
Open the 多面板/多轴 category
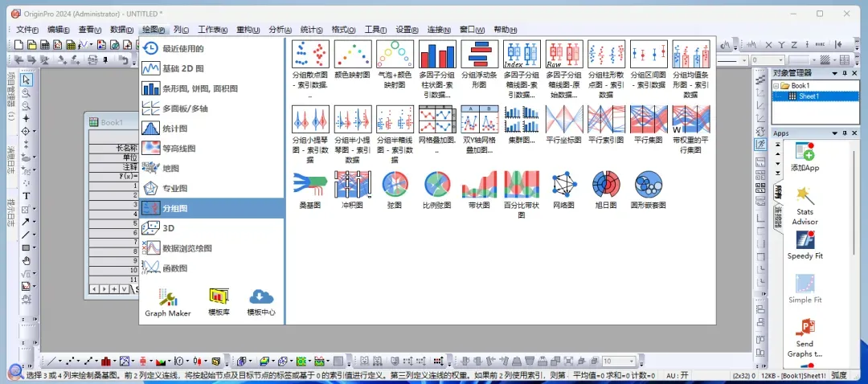pos(212,108)
